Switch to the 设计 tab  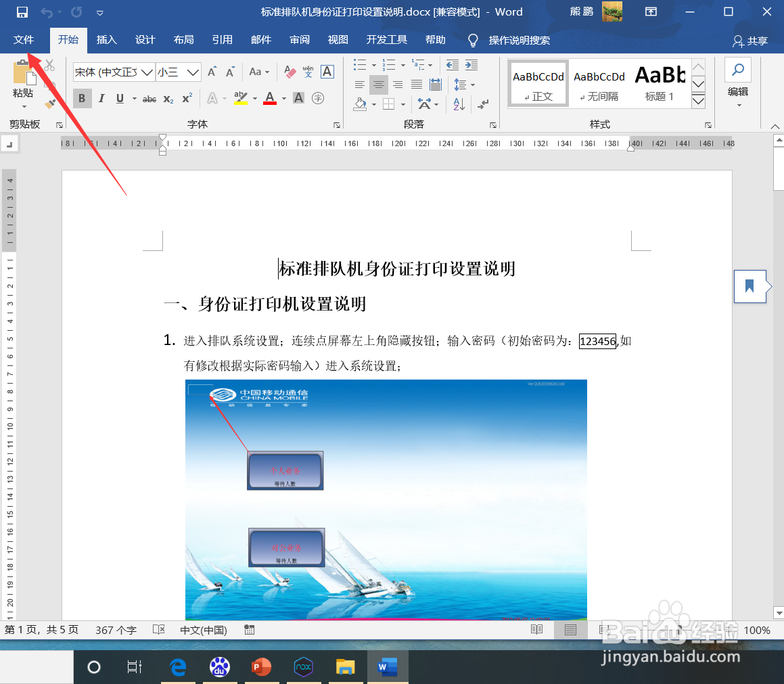pyautogui.click(x=145, y=40)
